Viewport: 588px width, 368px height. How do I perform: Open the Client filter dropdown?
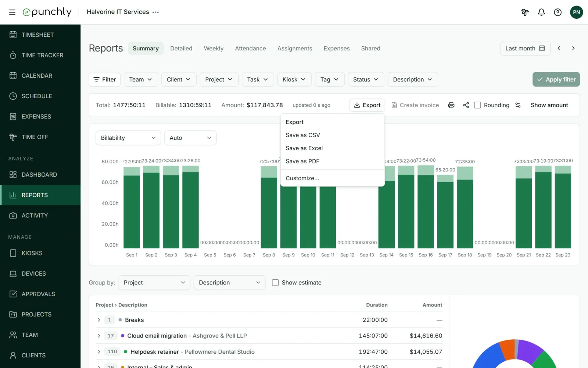179,79
